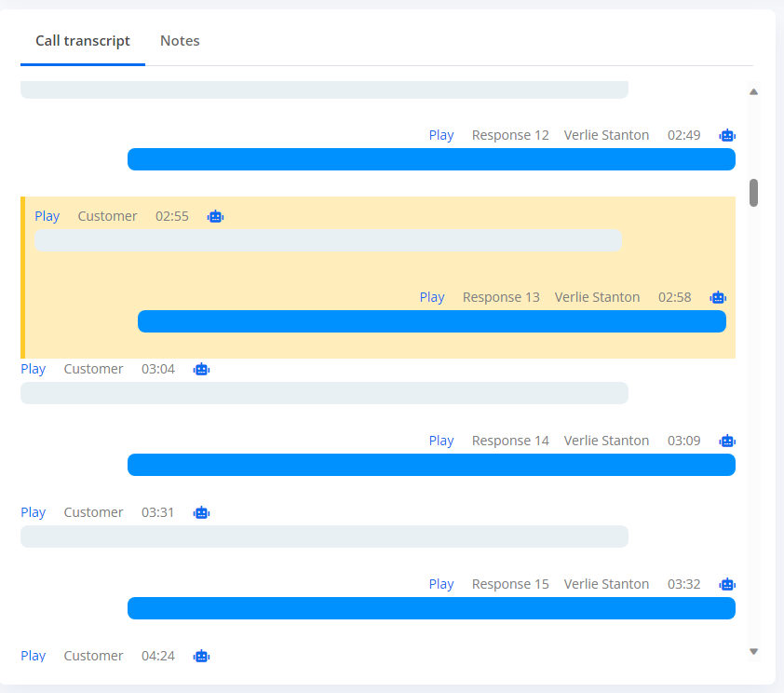Click the transcript scrollbar up arrow

pos(753,92)
